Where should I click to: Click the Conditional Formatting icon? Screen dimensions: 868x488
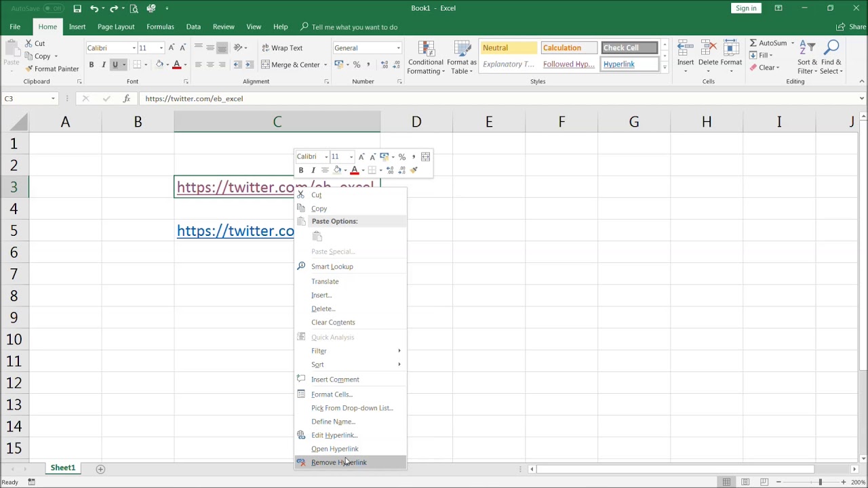427,48
